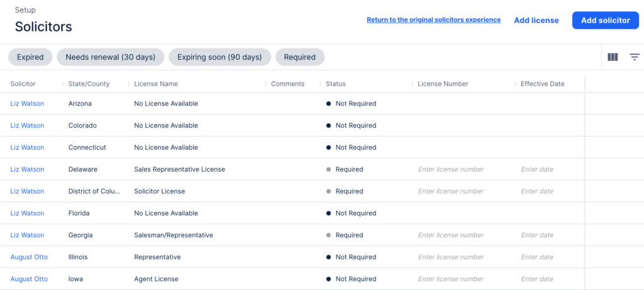Sort by the State/County column header

coord(89,84)
